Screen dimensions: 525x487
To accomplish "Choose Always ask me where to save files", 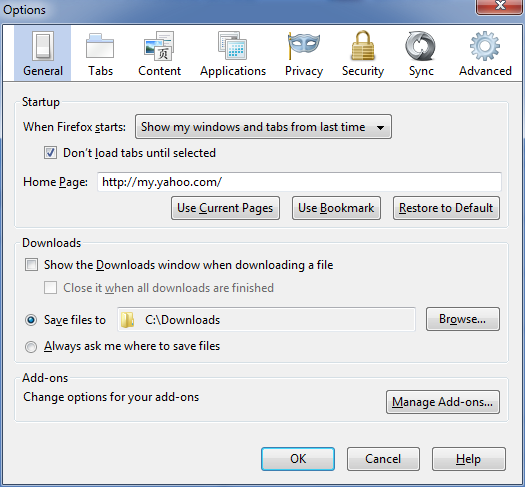I will (31, 347).
